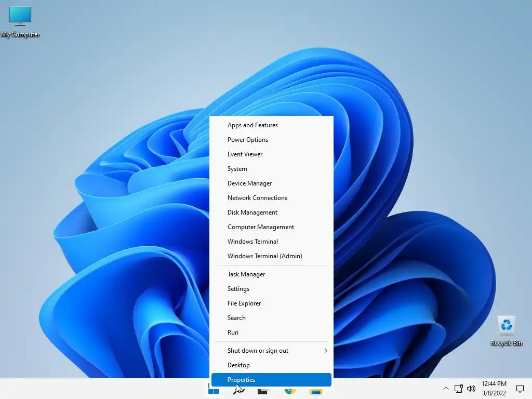Open the Run dialog entry
532x399 pixels.
(271, 332)
